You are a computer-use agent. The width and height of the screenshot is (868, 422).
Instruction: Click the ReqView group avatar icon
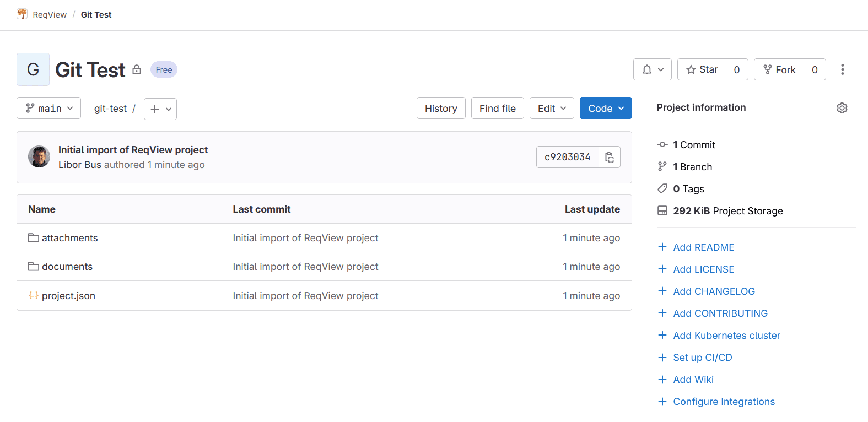pyautogui.click(x=22, y=14)
